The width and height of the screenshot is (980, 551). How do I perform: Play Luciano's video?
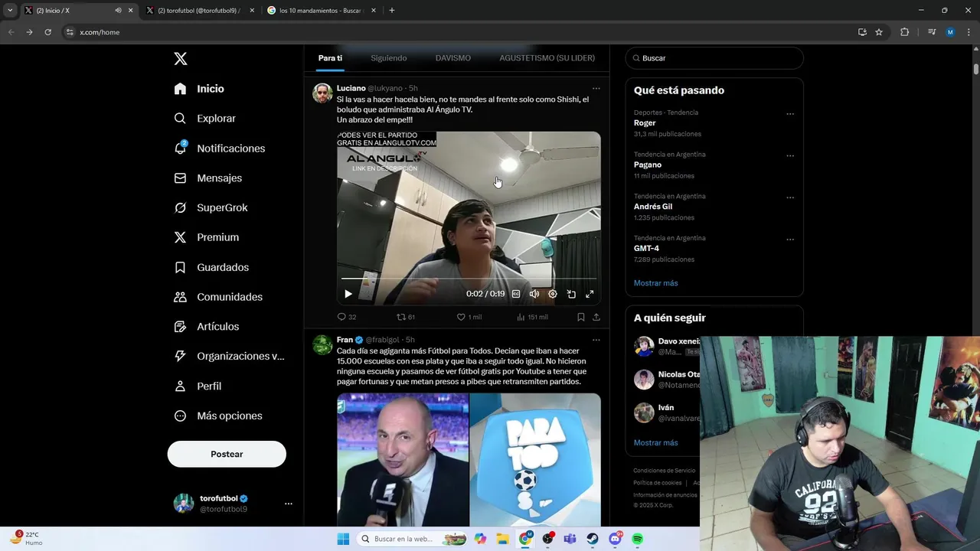[348, 294]
